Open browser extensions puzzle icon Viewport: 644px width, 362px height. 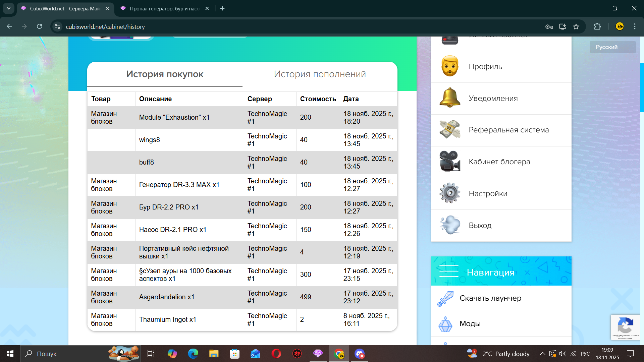tap(597, 27)
